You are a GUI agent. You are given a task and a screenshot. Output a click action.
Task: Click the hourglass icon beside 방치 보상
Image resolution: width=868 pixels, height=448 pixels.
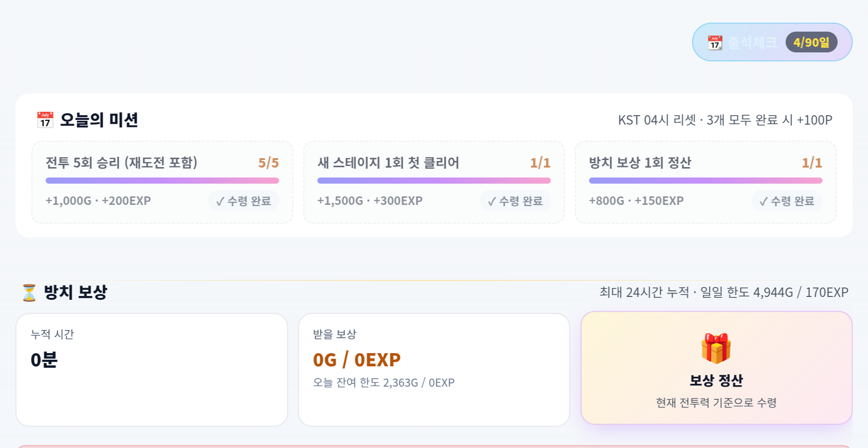click(29, 292)
